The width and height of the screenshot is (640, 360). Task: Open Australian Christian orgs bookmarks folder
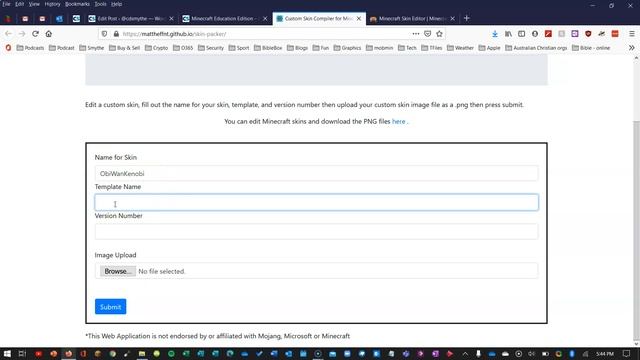tap(536, 48)
